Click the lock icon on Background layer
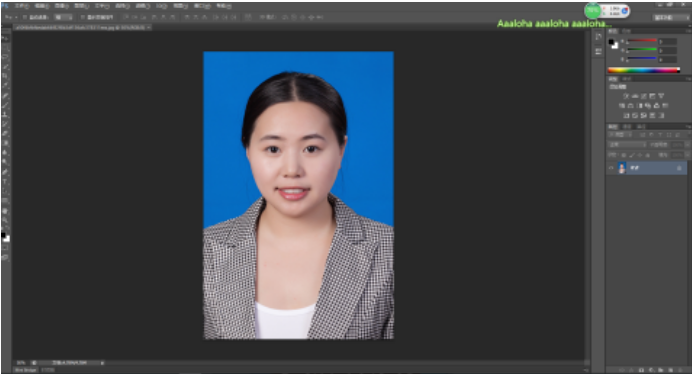Image resolution: width=692 pixels, height=374 pixels. pos(679,168)
